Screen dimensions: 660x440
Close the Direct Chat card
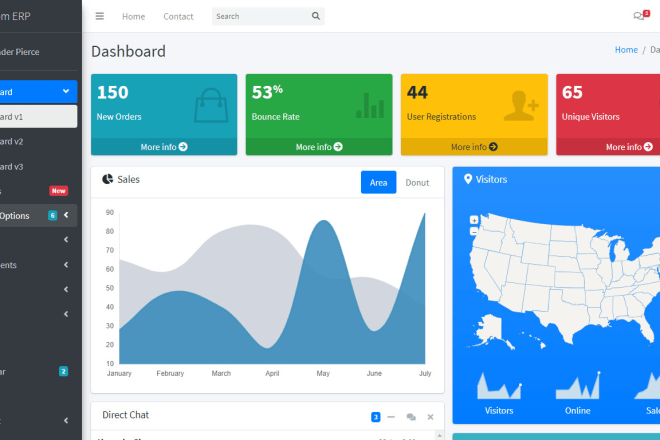point(430,417)
